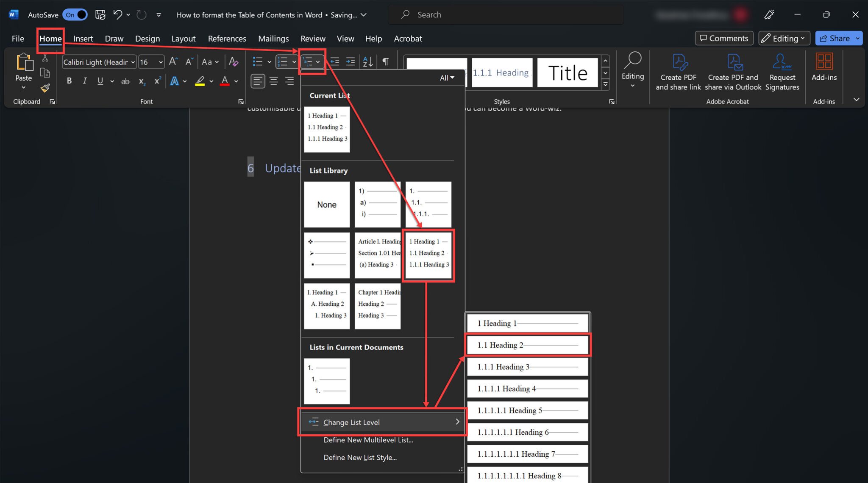Show paragraph marks with pilcrow icon
The image size is (868, 483).
pos(385,62)
